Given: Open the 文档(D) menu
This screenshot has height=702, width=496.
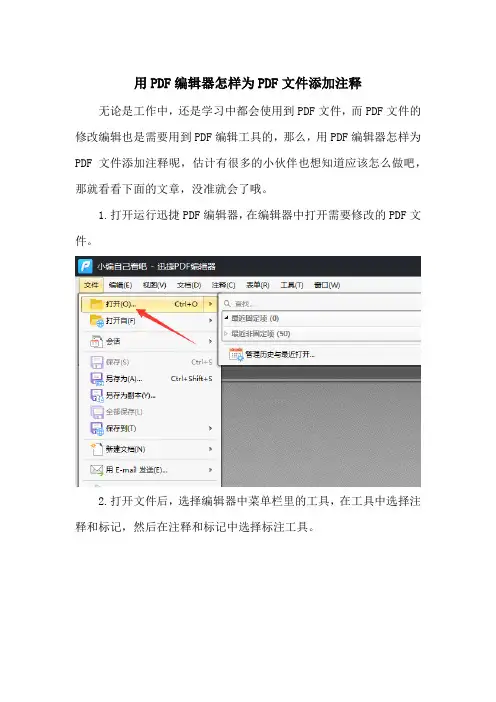Looking at the screenshot, I should 189,285.
